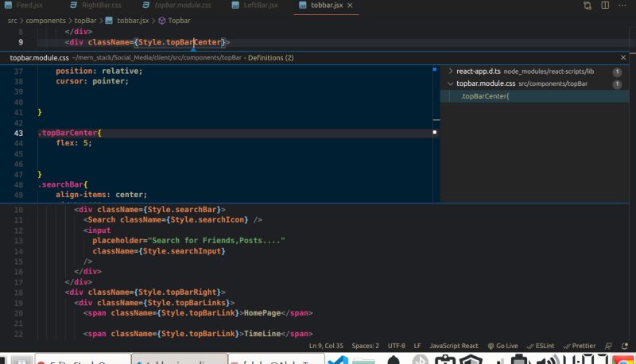The width and height of the screenshot is (636, 364).
Task: Click the tobbar.jsx breadcrumb
Action: coord(127,21)
